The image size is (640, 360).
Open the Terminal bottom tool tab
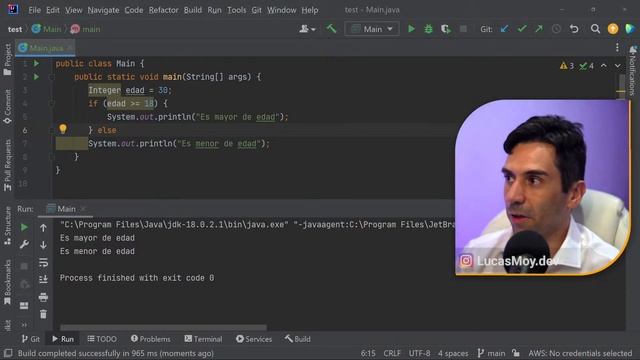coord(203,339)
